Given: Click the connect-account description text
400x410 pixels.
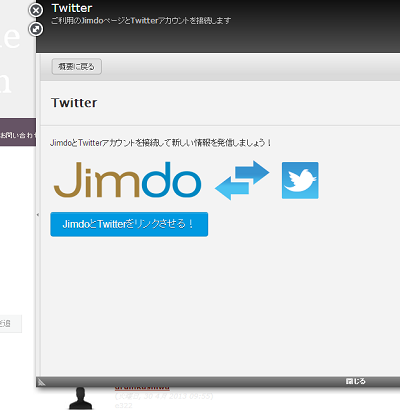Looking at the screenshot, I should coord(161,143).
